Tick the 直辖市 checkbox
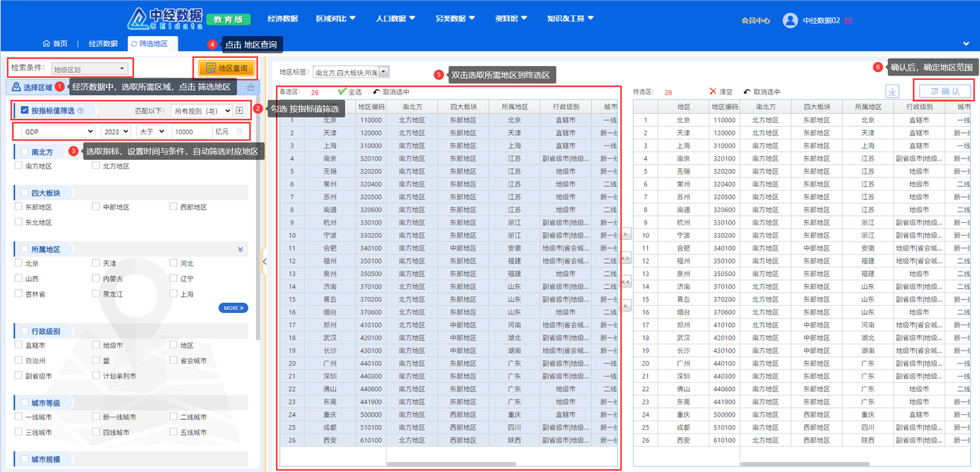Screen dimensions: 980x472 tap(18, 346)
